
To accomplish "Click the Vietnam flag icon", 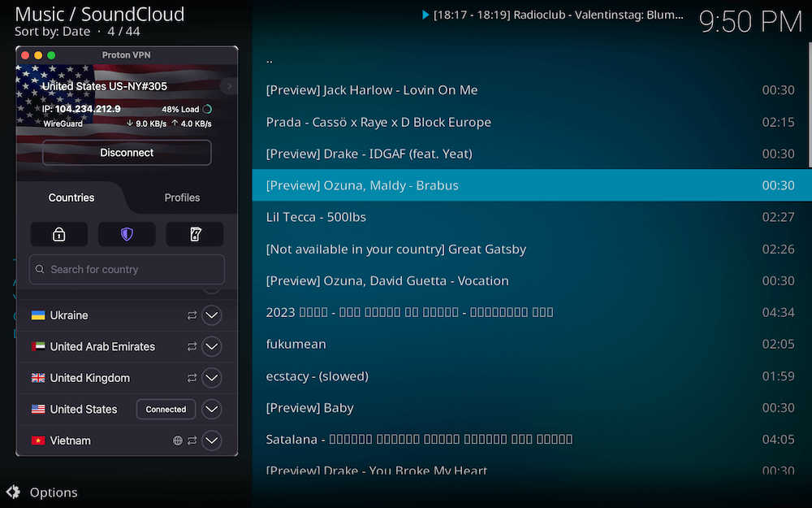I will 38,441.
